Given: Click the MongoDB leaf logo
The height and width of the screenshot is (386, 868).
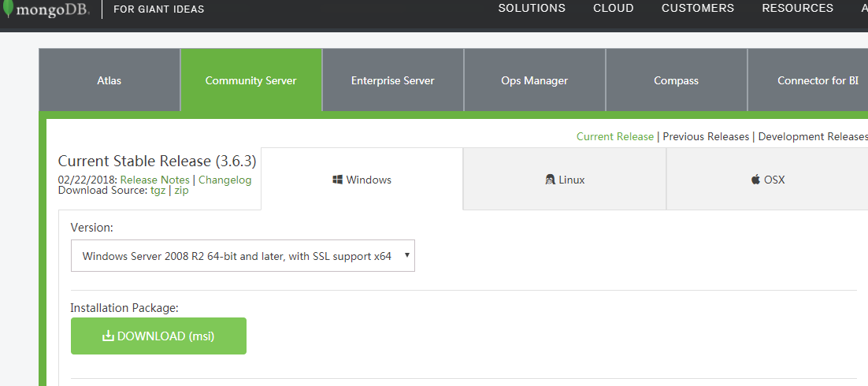Looking at the screenshot, I should pos(8,9).
